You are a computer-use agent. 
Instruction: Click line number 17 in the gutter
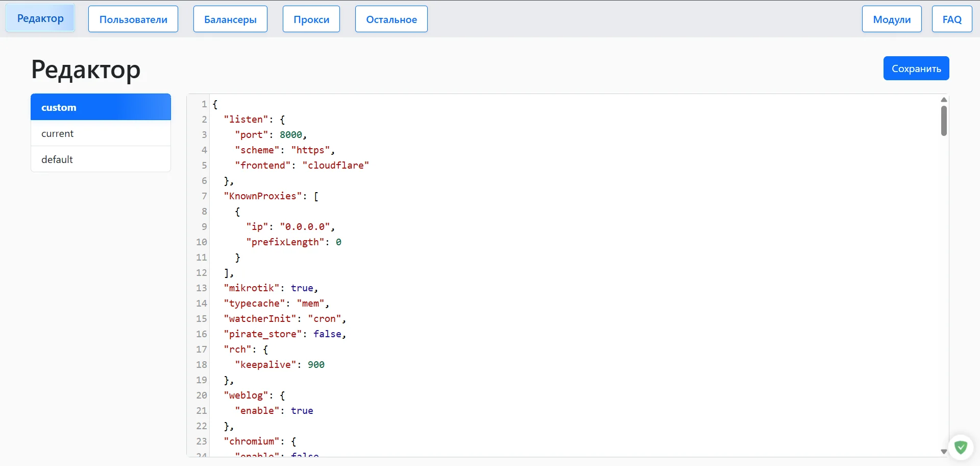[x=202, y=349]
